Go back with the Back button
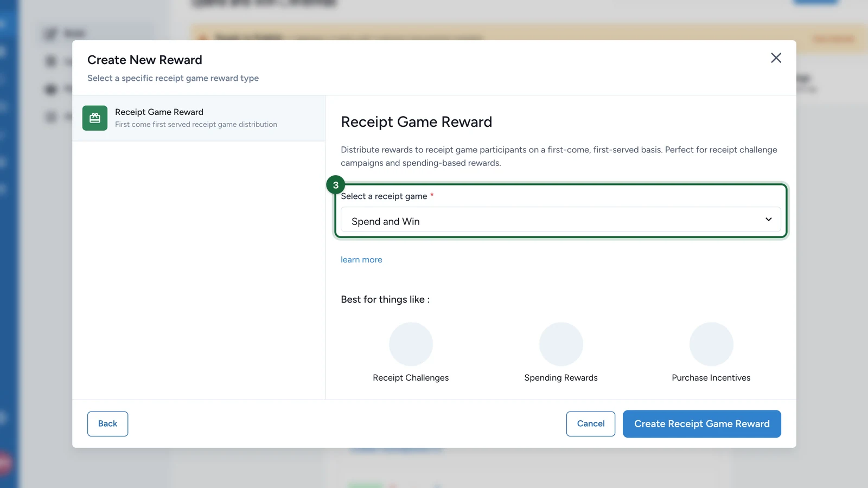 point(107,424)
